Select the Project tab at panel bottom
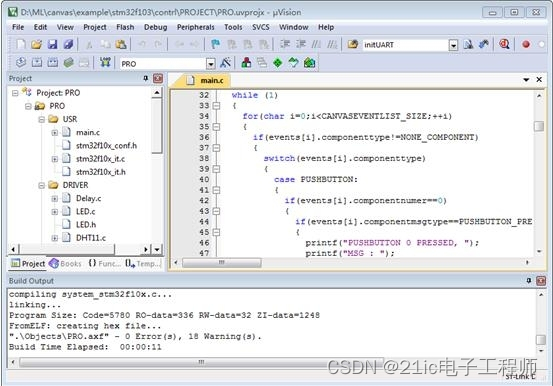This screenshot has width=553, height=386. (x=28, y=263)
